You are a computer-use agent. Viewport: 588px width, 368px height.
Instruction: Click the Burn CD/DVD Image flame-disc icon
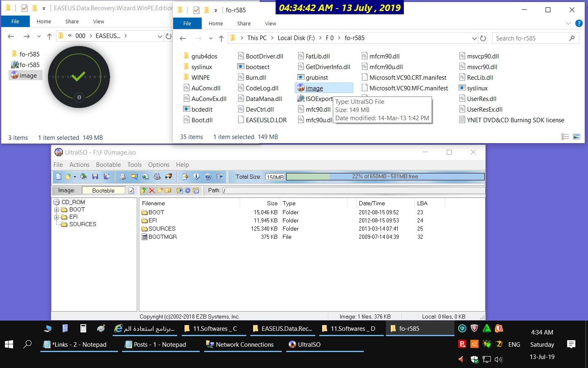coord(169,177)
